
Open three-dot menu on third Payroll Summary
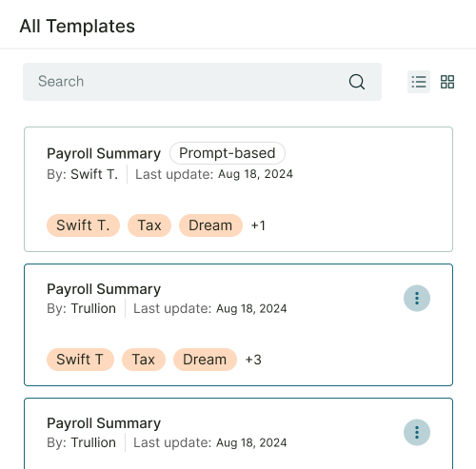coord(417,432)
